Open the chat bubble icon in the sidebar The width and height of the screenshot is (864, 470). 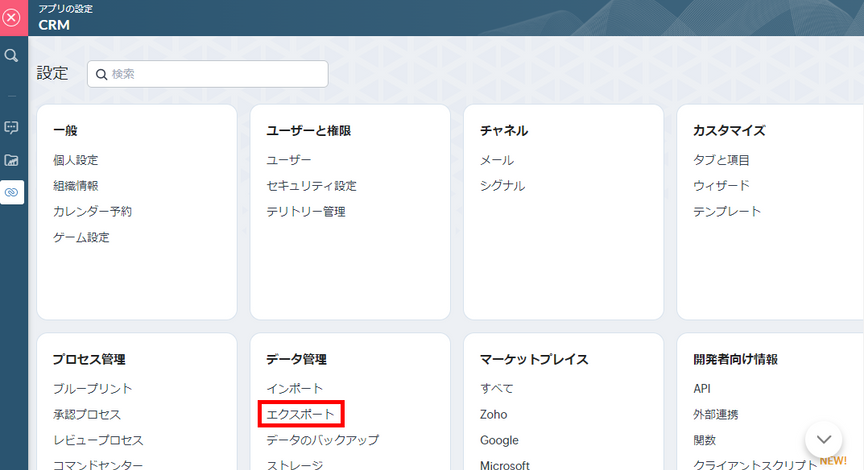click(x=11, y=128)
